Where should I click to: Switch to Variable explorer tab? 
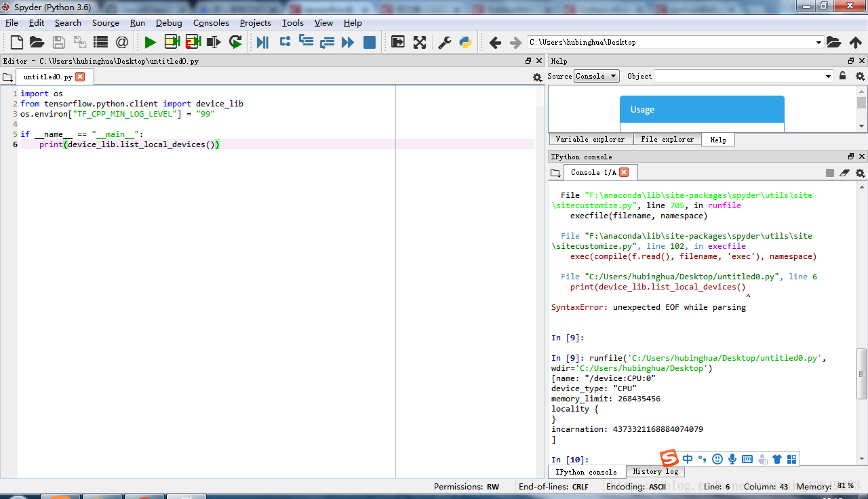pyautogui.click(x=590, y=139)
